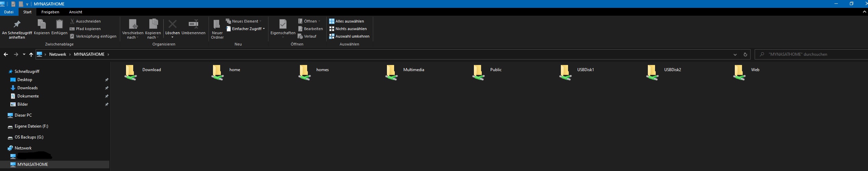Open quick access toolbar customize dropdown
Image resolution: width=868 pixels, height=171 pixels.
tap(27, 4)
